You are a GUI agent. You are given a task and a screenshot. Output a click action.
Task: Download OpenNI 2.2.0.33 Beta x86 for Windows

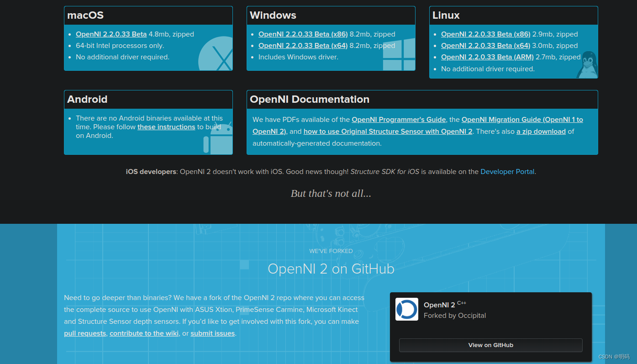click(x=303, y=34)
